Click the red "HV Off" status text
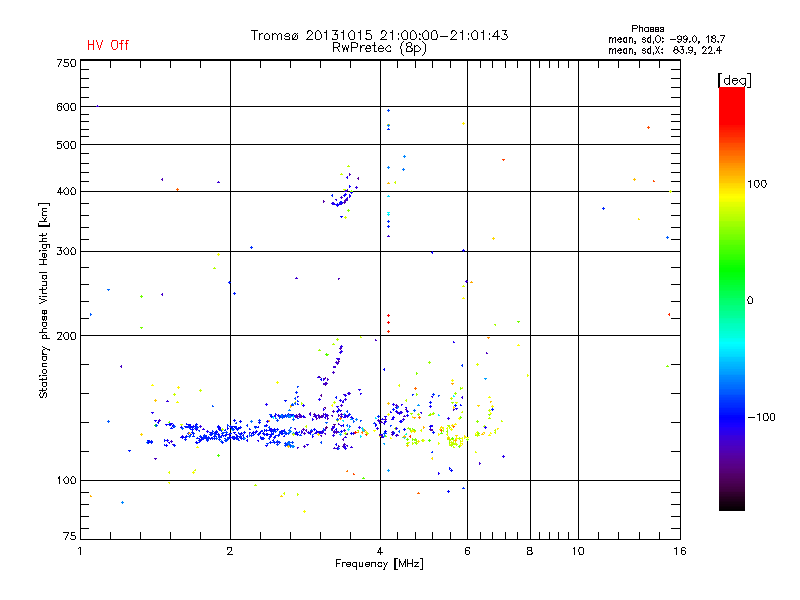 click(x=107, y=45)
